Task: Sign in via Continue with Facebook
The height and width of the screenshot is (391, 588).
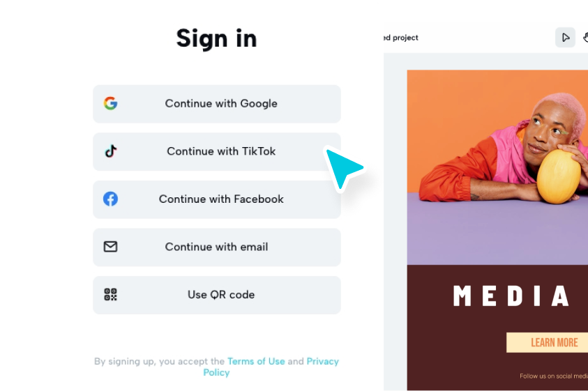Action: pos(217,199)
